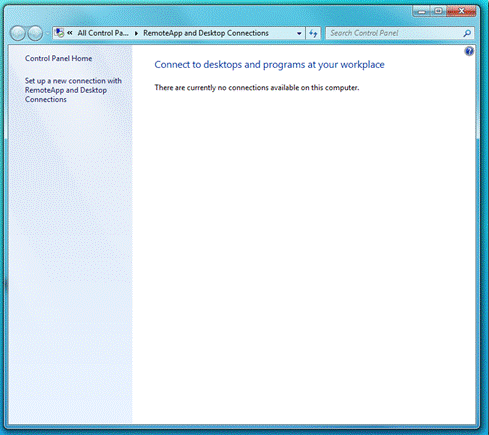The width and height of the screenshot is (489, 435).
Task: Go back using the Back arrow button
Action: pos(18,33)
